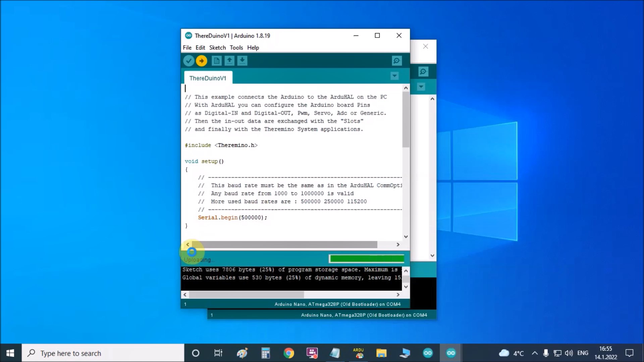The image size is (644, 362).
Task: Click the Upload arrow button
Action: pos(201,61)
